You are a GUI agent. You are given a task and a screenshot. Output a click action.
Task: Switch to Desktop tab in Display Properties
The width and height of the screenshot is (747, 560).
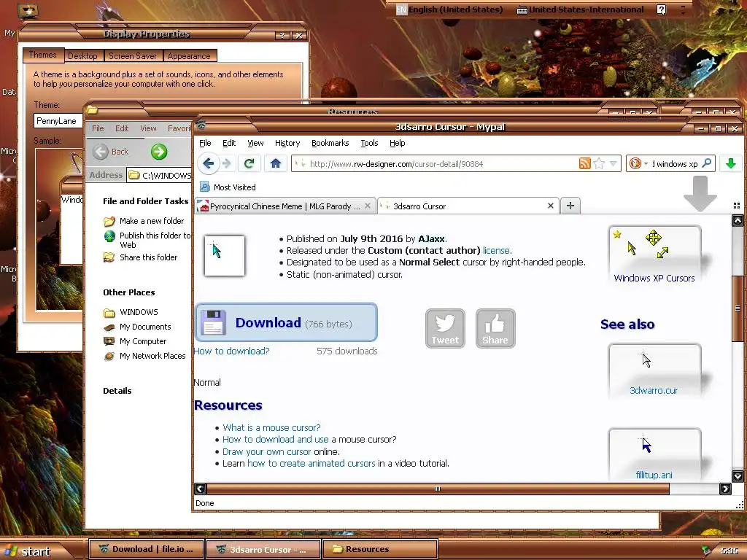pyautogui.click(x=82, y=56)
